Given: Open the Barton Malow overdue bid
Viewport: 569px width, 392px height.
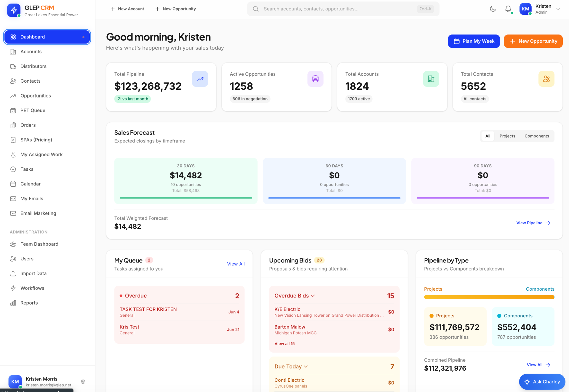Looking at the screenshot, I should pos(334,329).
